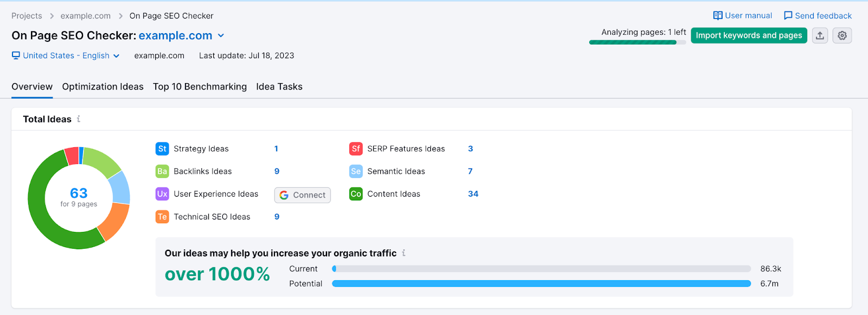This screenshot has width=868, height=315.
Task: Go to Projects breadcrumb link
Action: (x=27, y=16)
